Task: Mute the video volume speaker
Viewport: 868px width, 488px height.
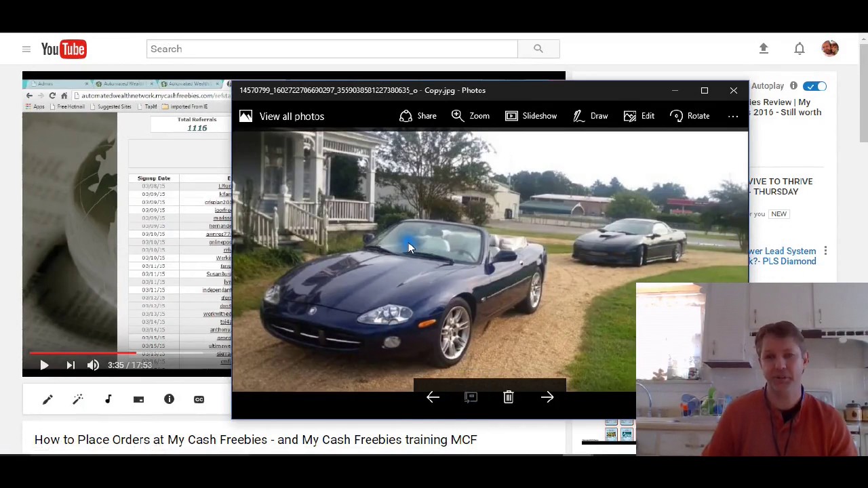Action: click(x=94, y=365)
